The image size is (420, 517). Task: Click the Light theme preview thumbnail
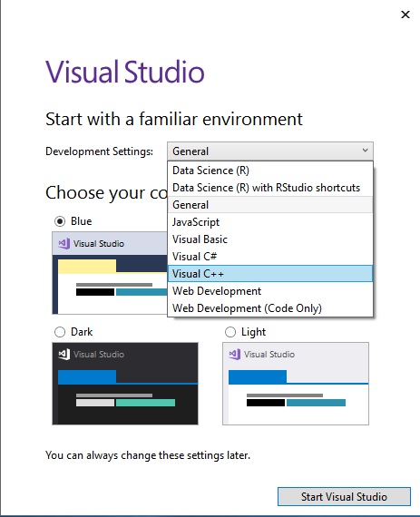(296, 384)
